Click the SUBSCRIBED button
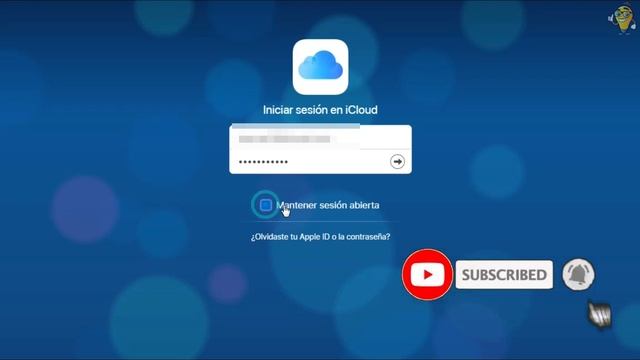Image resolution: width=640 pixels, height=360 pixels. [x=504, y=275]
